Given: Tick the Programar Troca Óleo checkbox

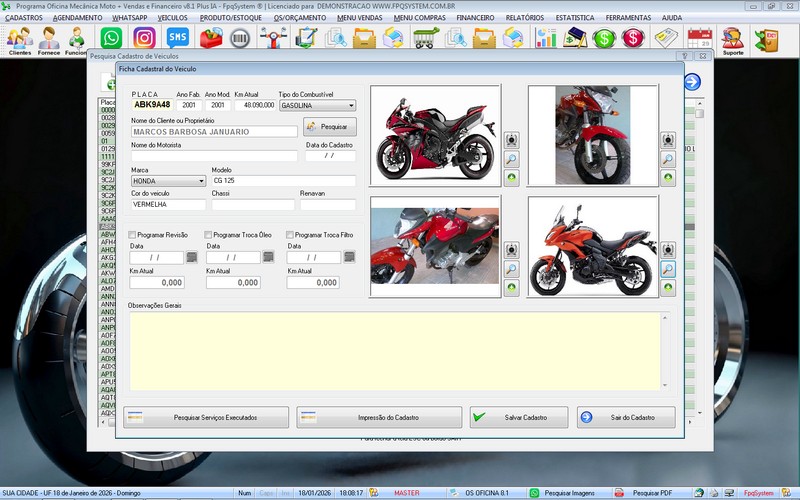Looking at the screenshot, I should (209, 234).
